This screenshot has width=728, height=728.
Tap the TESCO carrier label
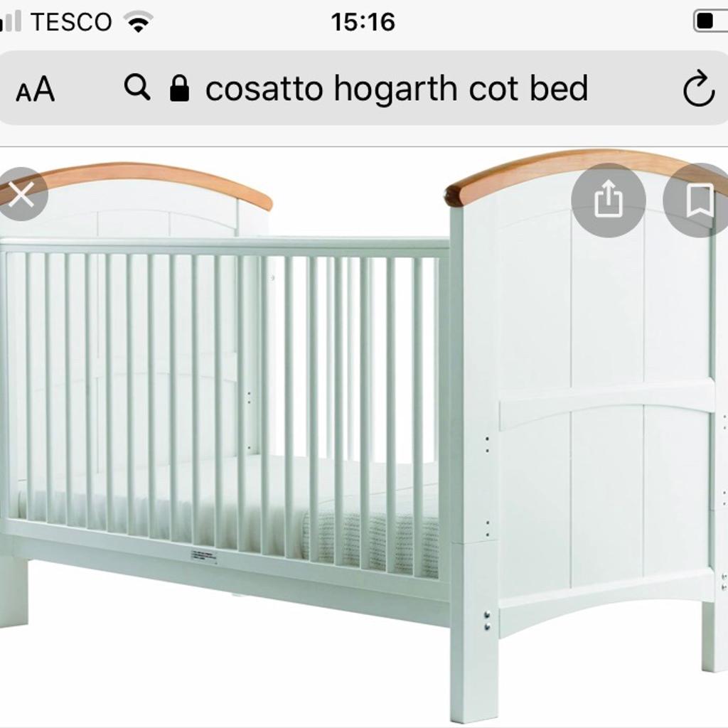[x=71, y=22]
